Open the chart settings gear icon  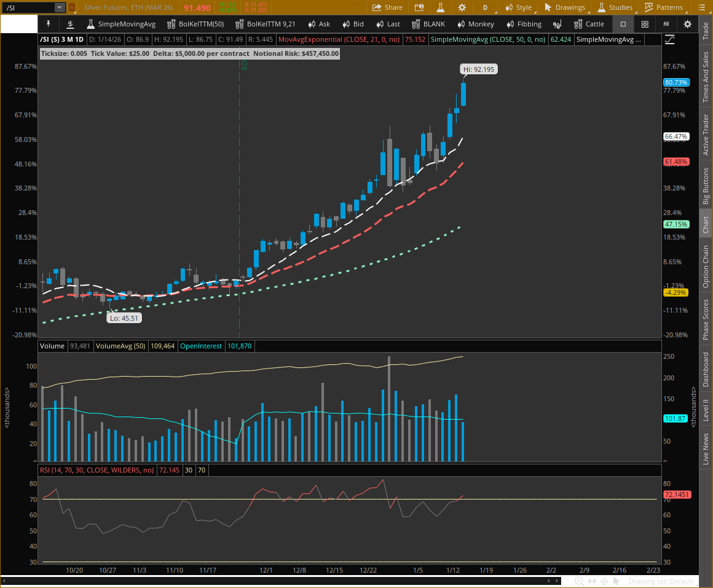(x=688, y=24)
